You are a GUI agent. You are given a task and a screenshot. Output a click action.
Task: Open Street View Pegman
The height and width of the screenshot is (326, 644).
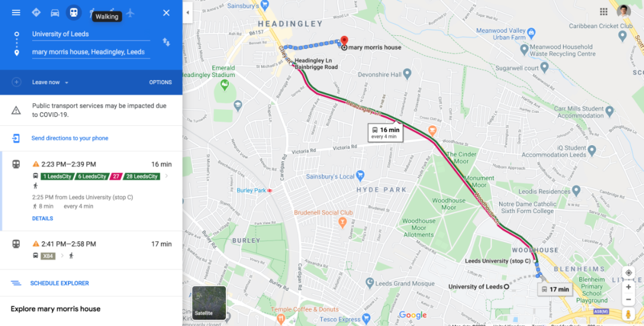pos(628,315)
